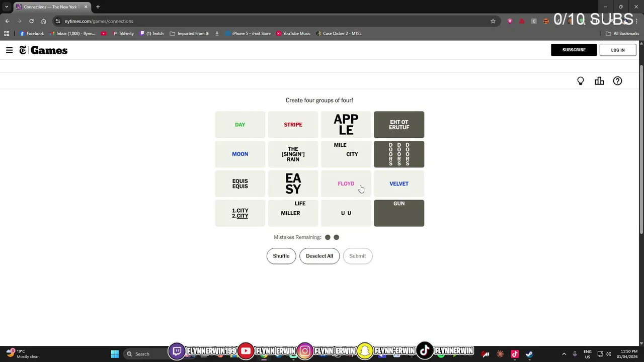
Task: Open ENG US language switcher
Action: [x=587, y=354]
